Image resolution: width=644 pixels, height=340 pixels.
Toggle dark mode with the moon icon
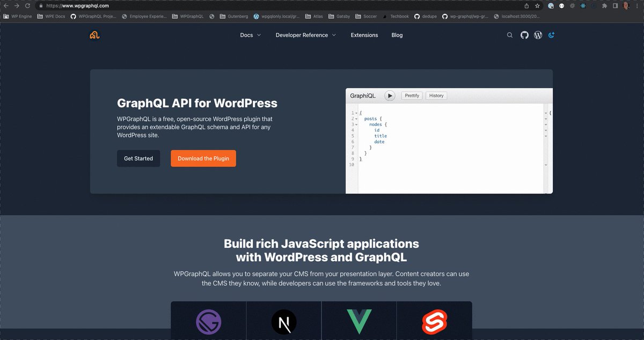551,35
